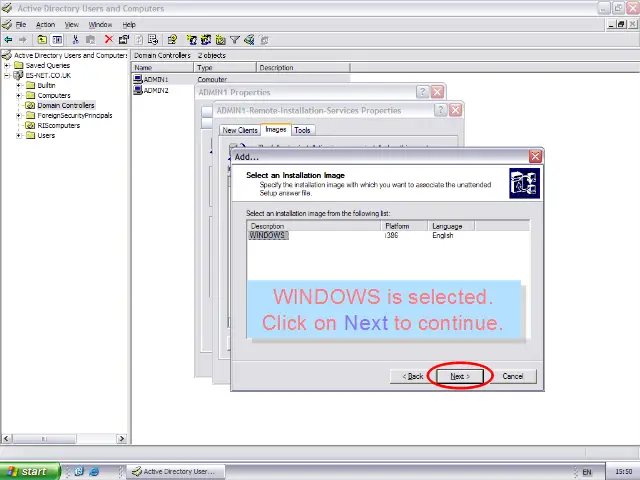
Task: Open the File menu
Action: [x=21, y=24]
